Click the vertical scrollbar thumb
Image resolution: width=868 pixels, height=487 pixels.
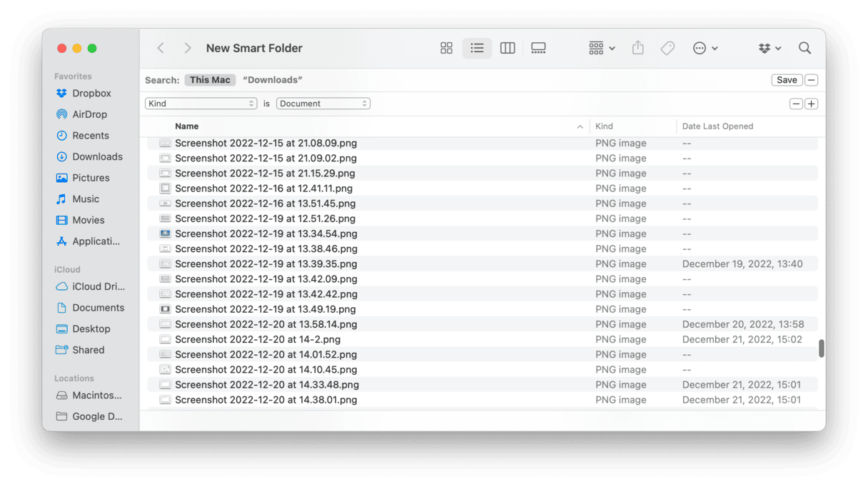[x=821, y=348]
